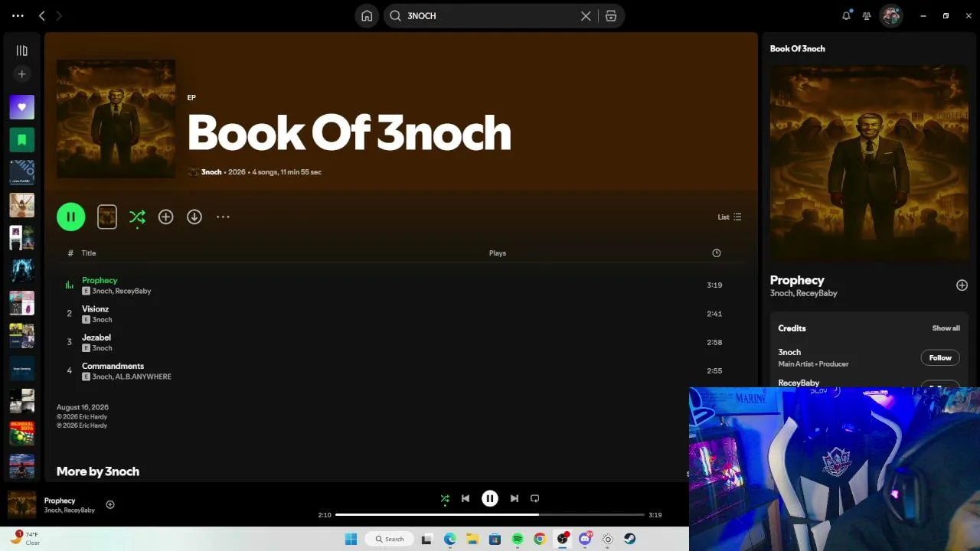
Task: Show all credits
Action: click(946, 328)
